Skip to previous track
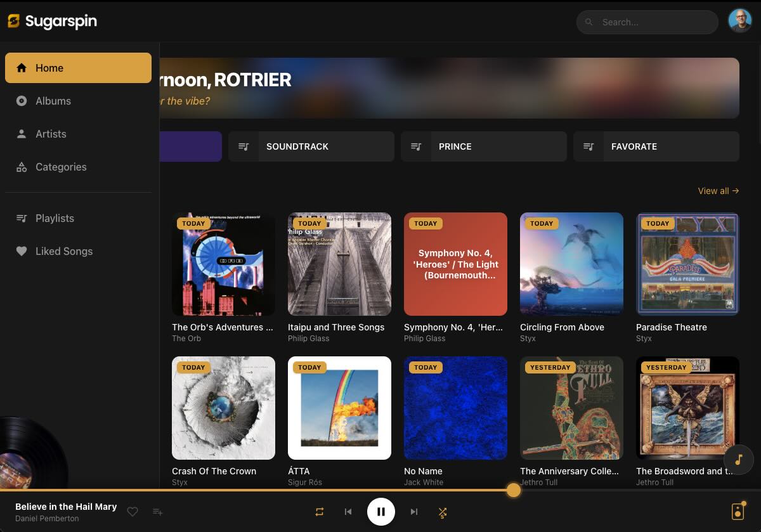This screenshot has height=532, width=761. pos(348,512)
